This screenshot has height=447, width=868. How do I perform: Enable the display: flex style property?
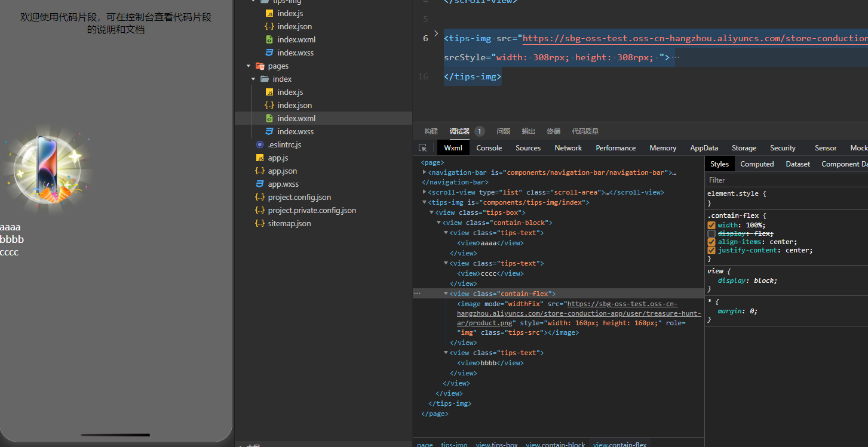(711, 233)
